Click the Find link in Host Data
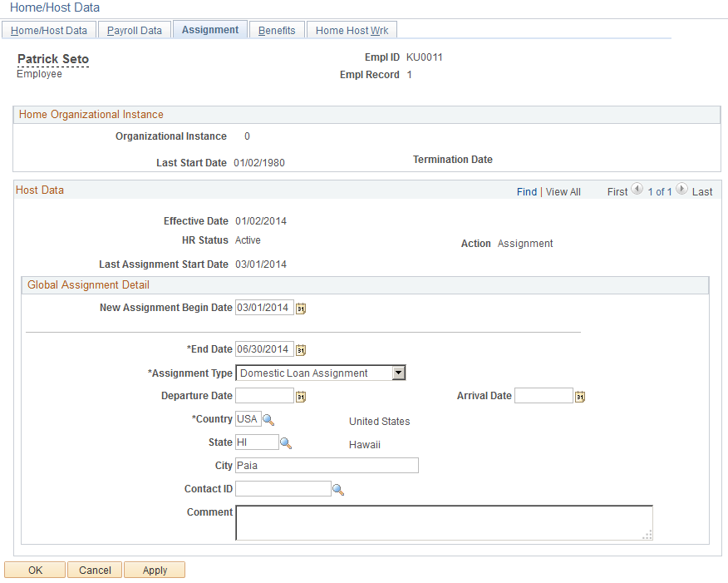 pyautogui.click(x=527, y=192)
